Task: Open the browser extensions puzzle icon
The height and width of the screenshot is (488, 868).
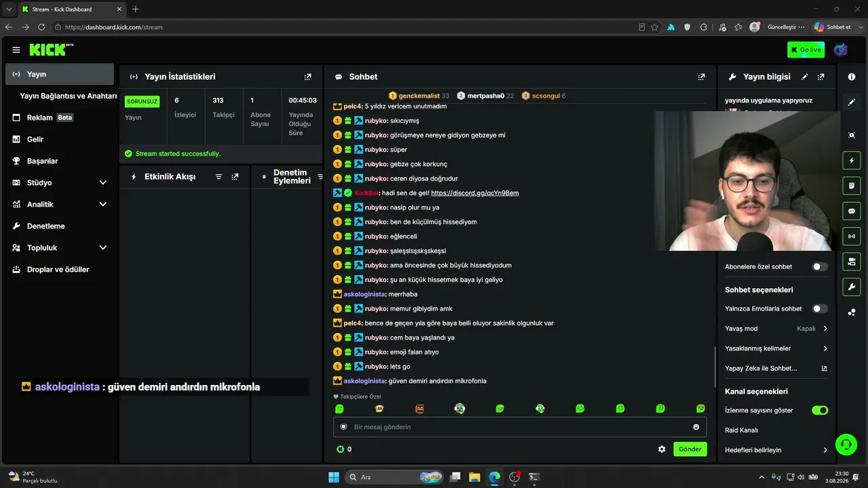Action: coord(703,27)
